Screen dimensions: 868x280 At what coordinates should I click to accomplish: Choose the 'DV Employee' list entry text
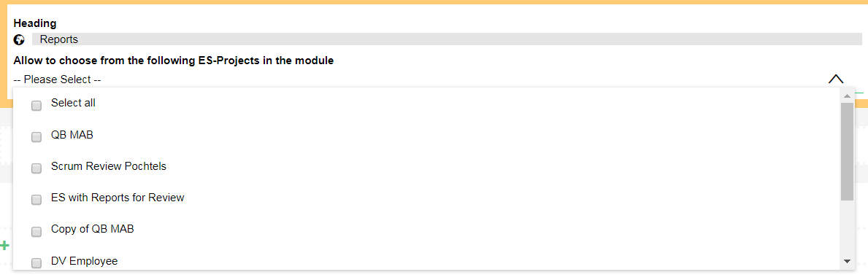84,261
